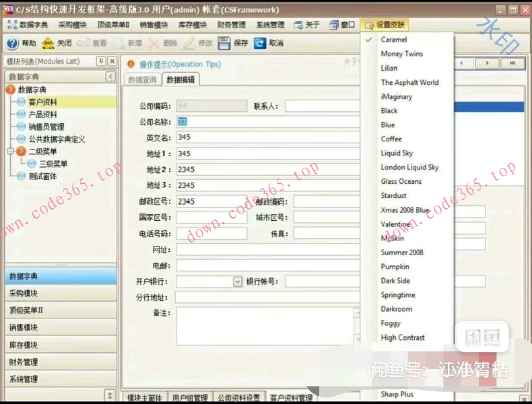Open 销售模块 in the navigation bar
The height and width of the screenshot is (404, 532).
pyautogui.click(x=61, y=328)
